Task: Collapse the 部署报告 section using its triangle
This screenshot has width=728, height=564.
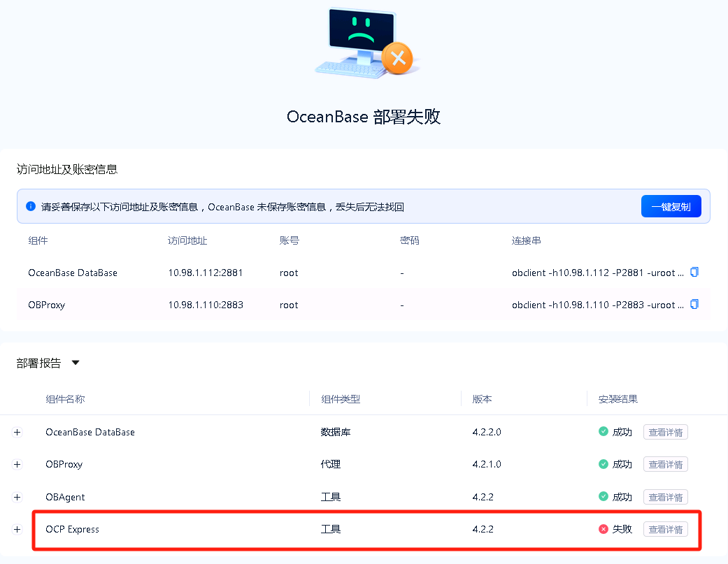Action: 75,363
